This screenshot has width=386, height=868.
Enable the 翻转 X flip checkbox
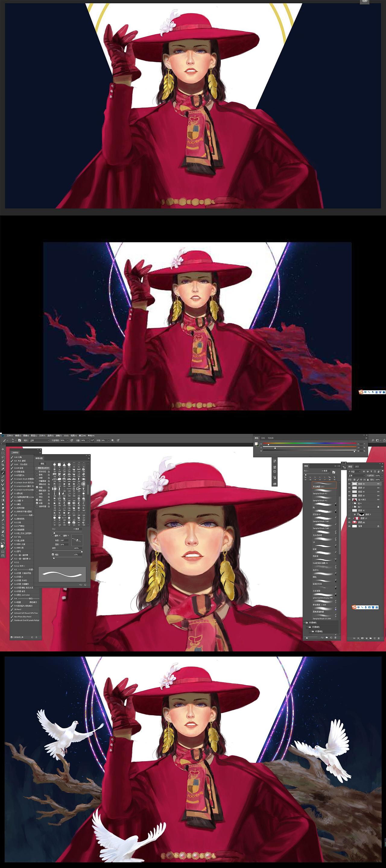pyautogui.click(x=53, y=536)
